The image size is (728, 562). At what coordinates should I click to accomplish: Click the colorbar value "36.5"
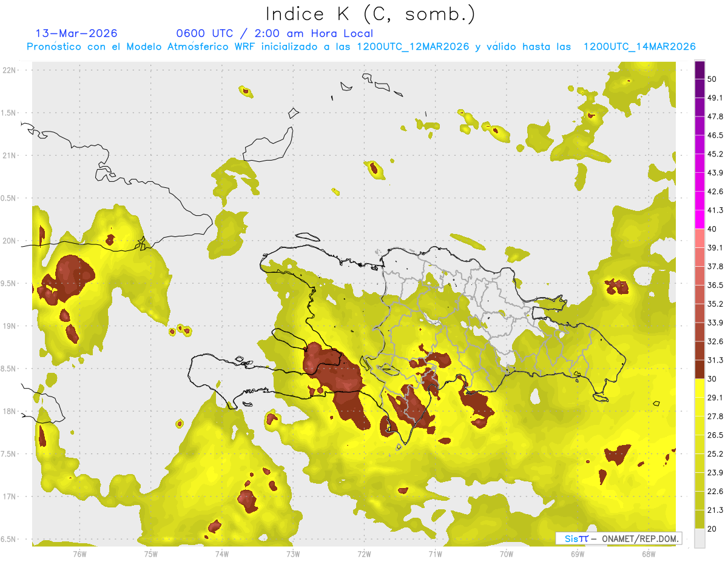click(715, 285)
